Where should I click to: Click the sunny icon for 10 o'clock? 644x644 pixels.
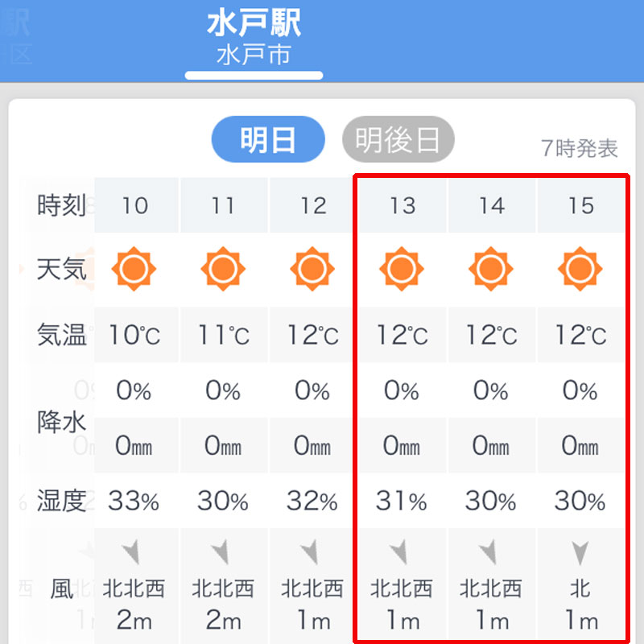tap(134, 269)
